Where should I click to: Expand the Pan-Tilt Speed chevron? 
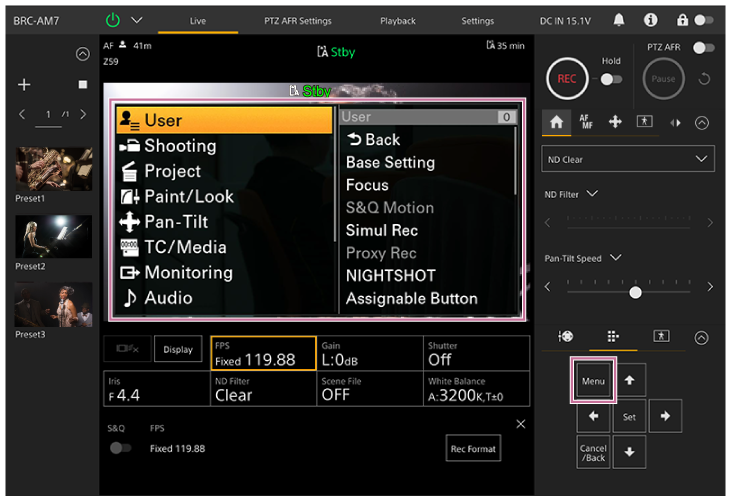616,258
